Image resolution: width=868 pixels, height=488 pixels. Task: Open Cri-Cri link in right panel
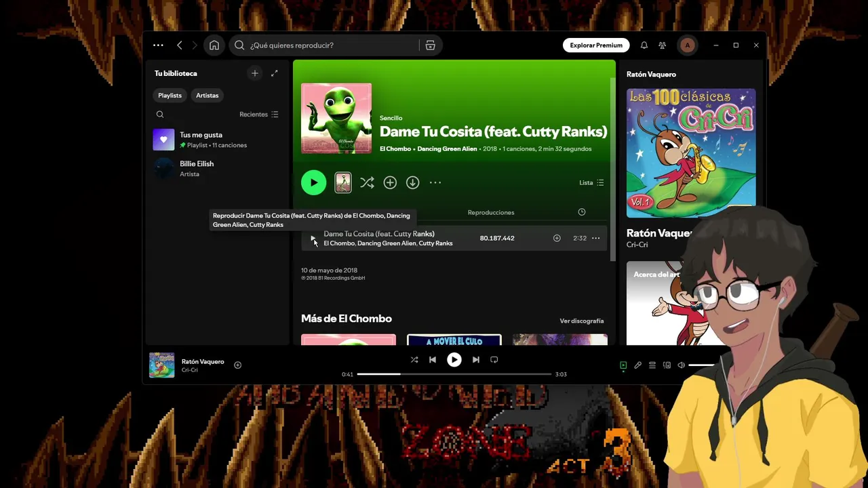point(637,245)
